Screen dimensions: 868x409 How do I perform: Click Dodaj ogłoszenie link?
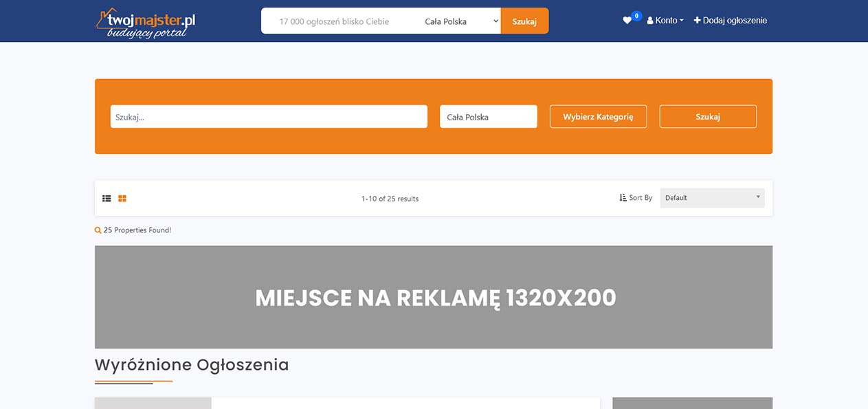pos(730,21)
